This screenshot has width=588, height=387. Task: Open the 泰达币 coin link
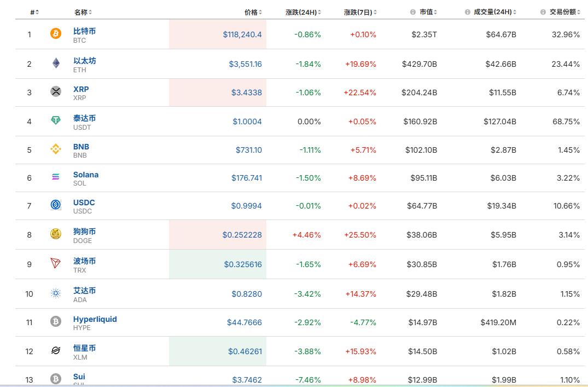[84, 118]
